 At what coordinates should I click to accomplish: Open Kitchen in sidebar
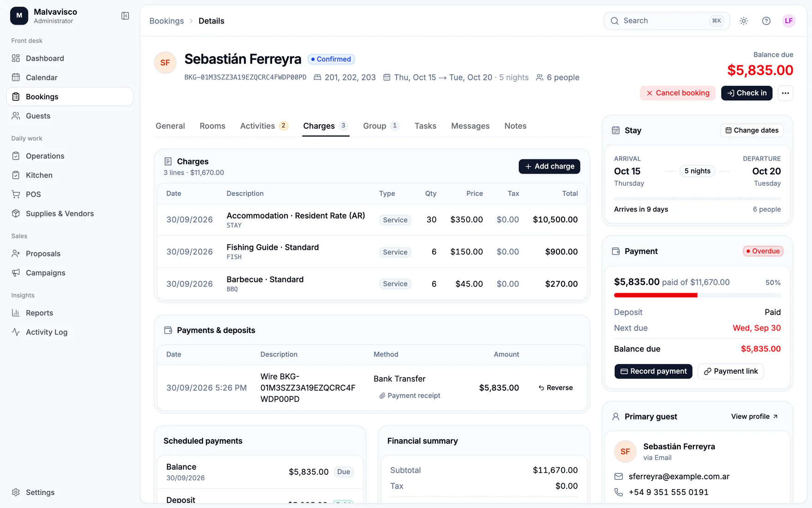tap(70, 175)
